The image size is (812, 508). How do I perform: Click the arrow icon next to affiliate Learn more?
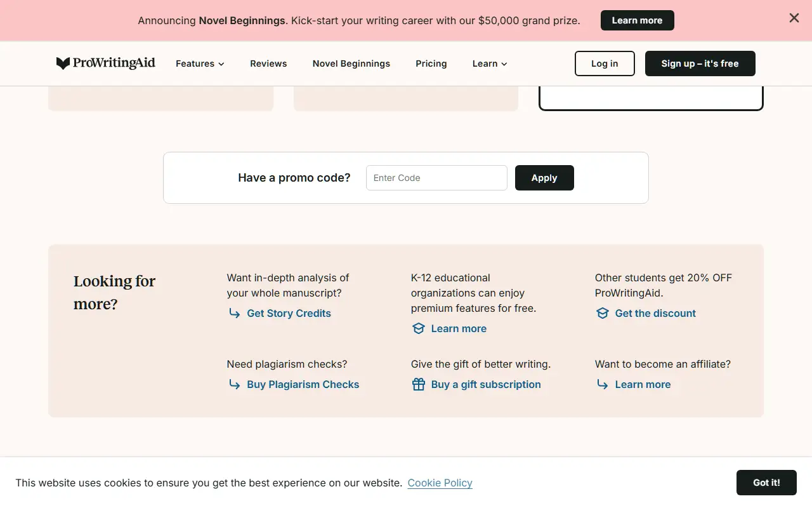(x=602, y=384)
